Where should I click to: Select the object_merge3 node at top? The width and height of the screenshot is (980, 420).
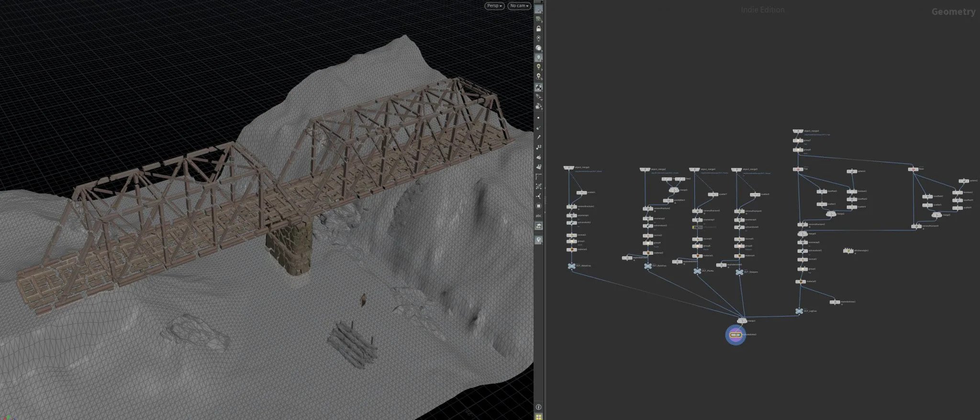pos(798,131)
